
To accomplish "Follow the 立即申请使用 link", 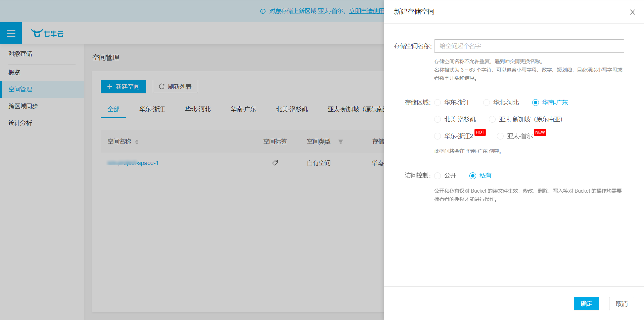I will 367,11.
